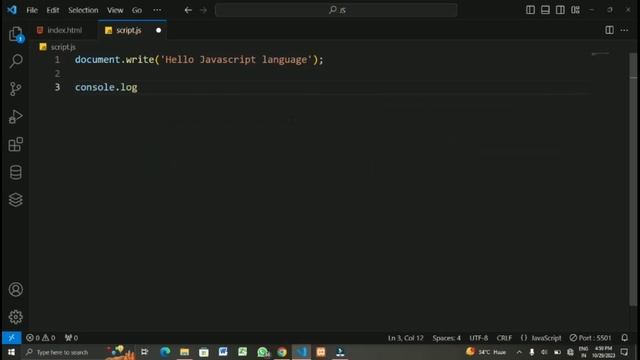Place cursor after console.log text
Viewport: 640px width, 360px height.
click(x=138, y=87)
